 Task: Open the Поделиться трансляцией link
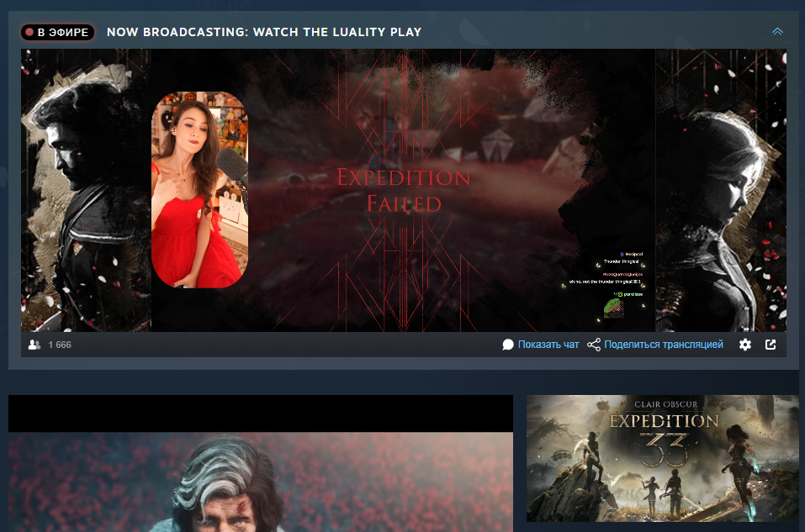[664, 345]
